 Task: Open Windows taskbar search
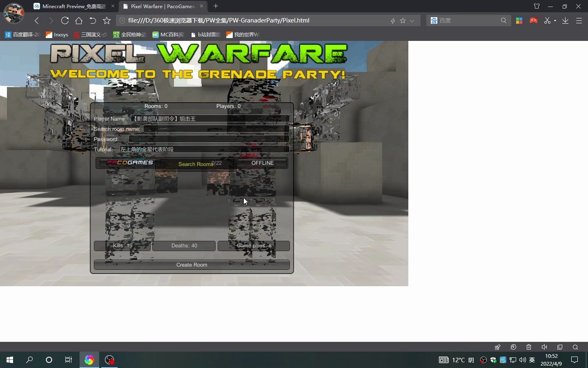[29, 360]
